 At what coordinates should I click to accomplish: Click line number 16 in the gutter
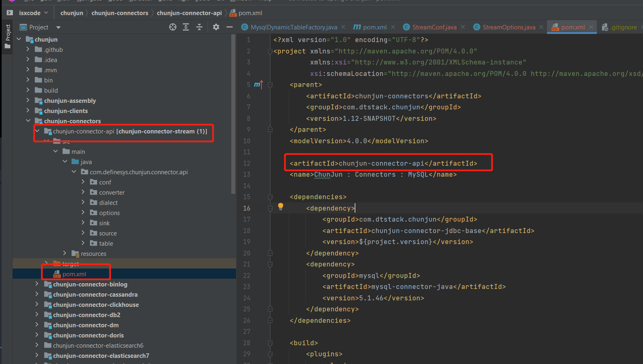point(247,208)
